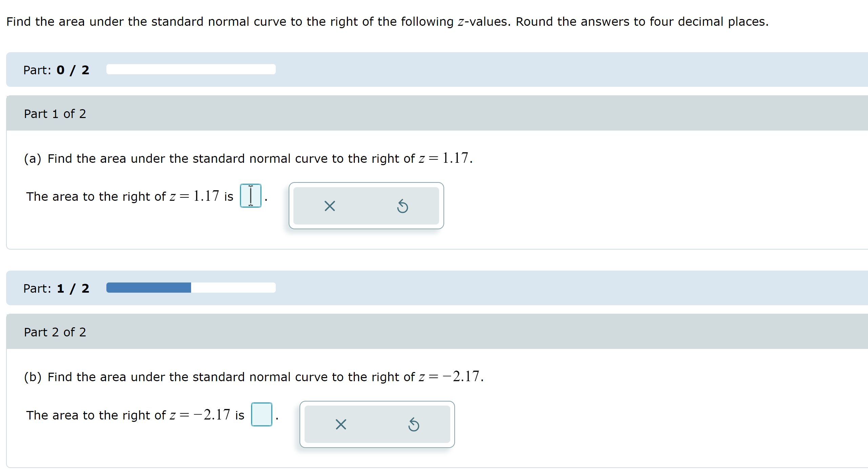Click the part (a) question statement

[248, 158]
